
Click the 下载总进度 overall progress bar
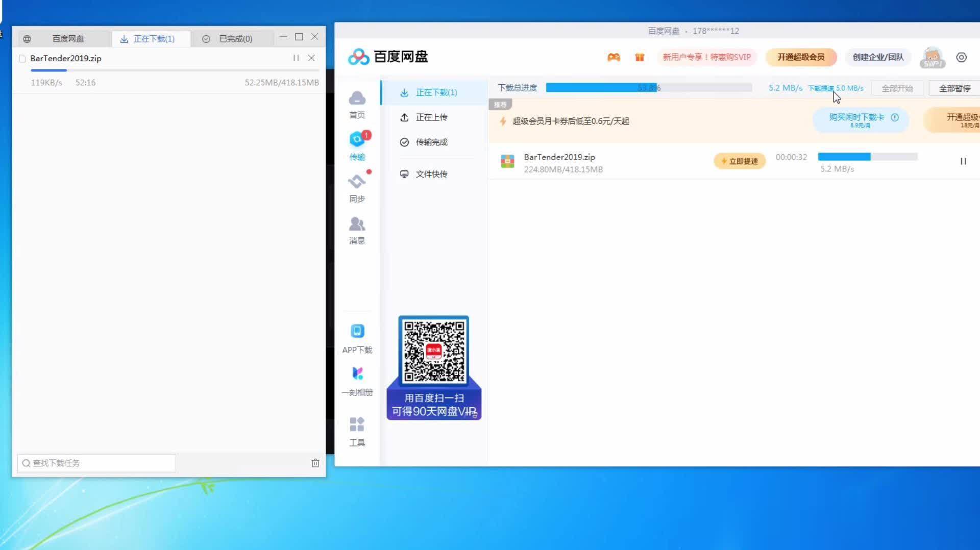point(648,88)
